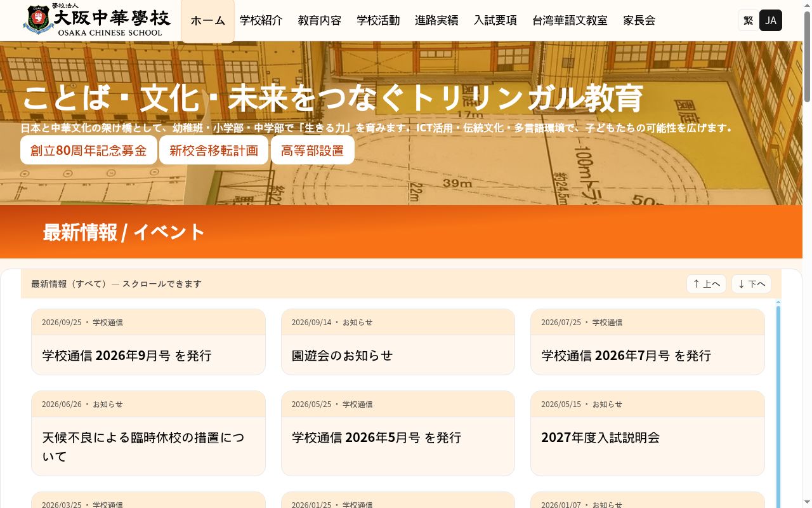Click the 2026/07/25 ・ 学校通信 date label
This screenshot has height=508, width=812.
pos(582,322)
